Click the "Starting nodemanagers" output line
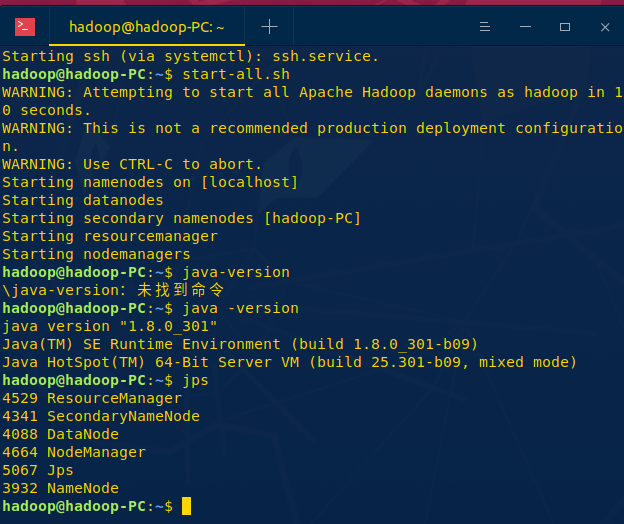 point(96,254)
